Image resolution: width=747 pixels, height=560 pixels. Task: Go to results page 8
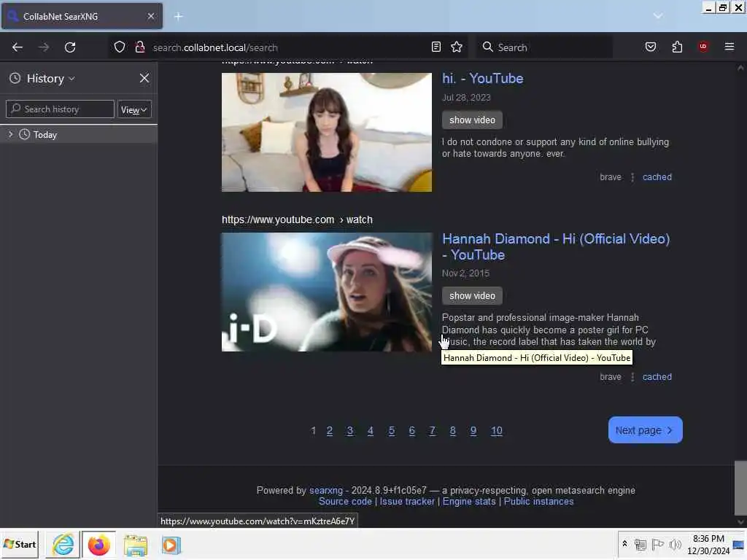(x=452, y=430)
